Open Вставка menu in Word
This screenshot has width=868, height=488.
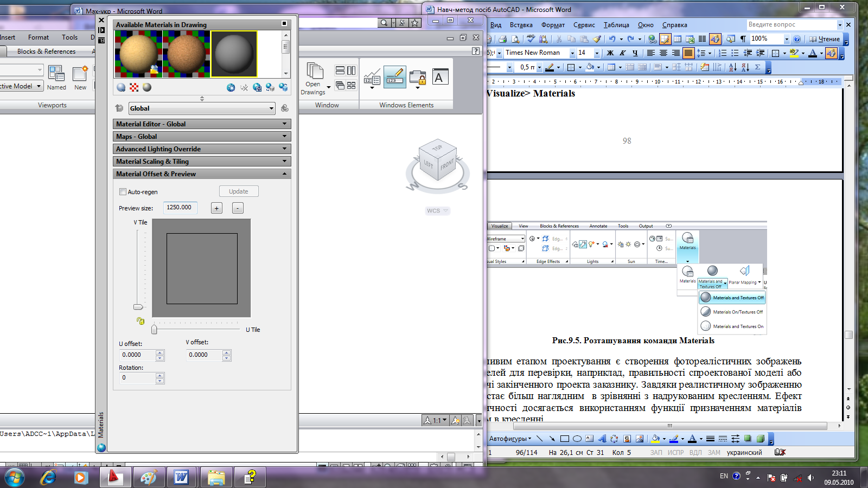point(521,25)
